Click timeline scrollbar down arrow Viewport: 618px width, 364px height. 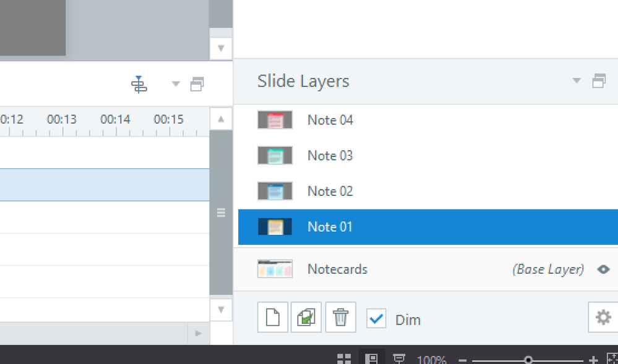[221, 309]
